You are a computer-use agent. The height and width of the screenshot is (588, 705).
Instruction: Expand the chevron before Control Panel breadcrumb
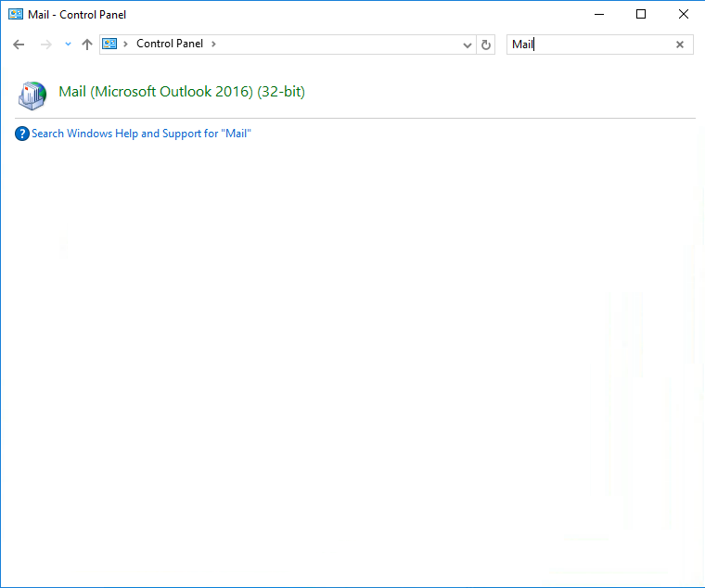[x=126, y=45]
